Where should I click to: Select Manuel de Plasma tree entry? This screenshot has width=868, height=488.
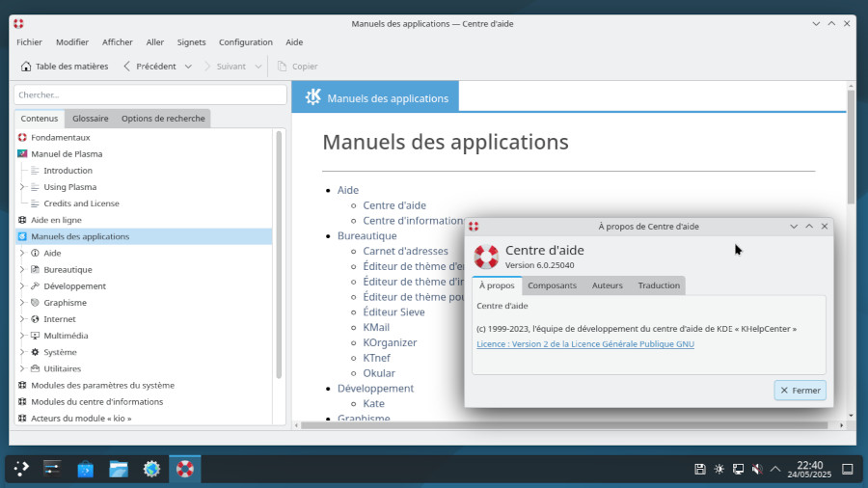[67, 153]
